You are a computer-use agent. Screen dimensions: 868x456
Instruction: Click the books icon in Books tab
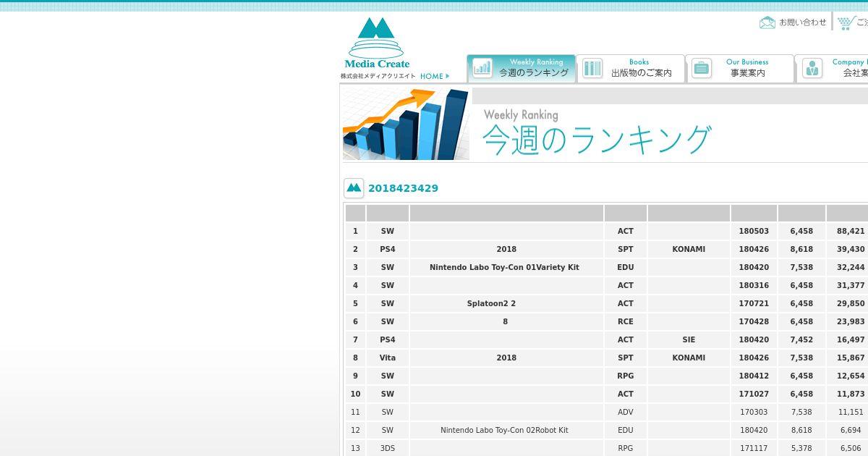click(x=592, y=68)
